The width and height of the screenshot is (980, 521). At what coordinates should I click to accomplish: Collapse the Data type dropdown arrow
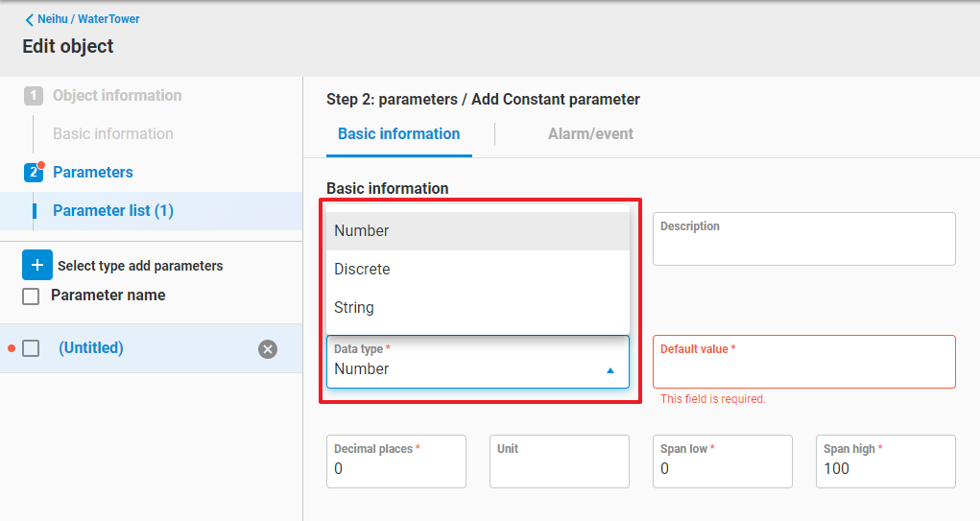click(x=610, y=370)
